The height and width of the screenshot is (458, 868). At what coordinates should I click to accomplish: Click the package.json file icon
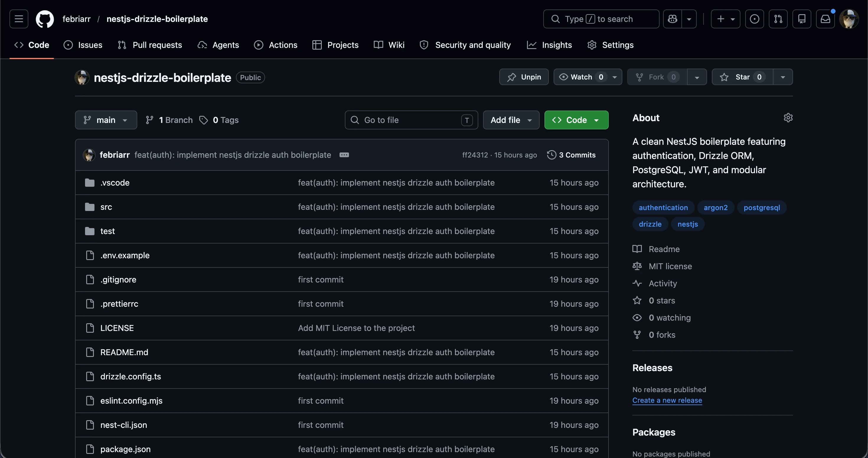click(90, 449)
